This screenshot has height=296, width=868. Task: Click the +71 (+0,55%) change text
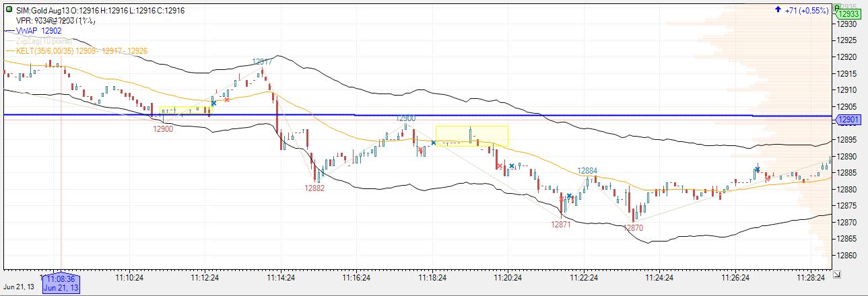(807, 11)
